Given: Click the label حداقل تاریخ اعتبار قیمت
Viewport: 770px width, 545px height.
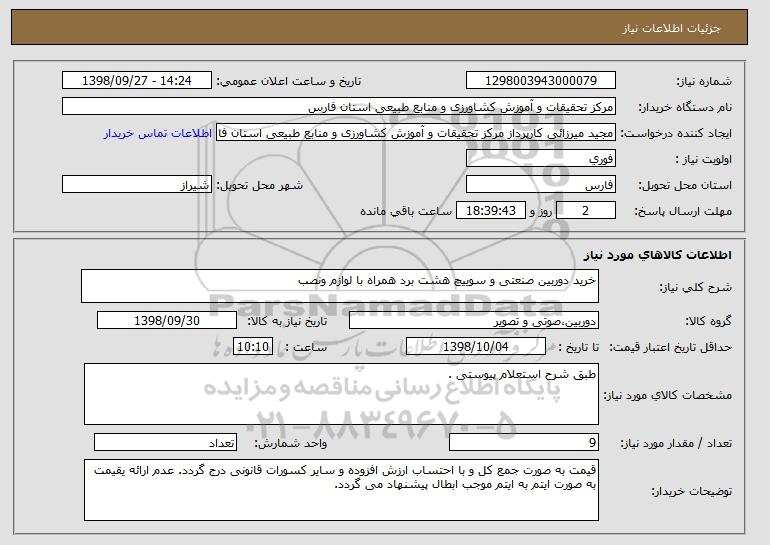Looking at the screenshot, I should 670,347.
